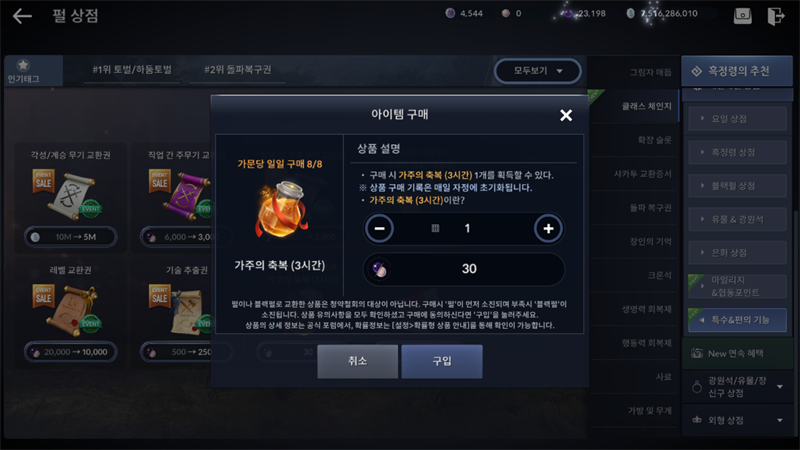Viewport: 800px width, 450px height.
Task: Select the #1위 토벌/하둠토벌 tag
Action: (x=132, y=69)
